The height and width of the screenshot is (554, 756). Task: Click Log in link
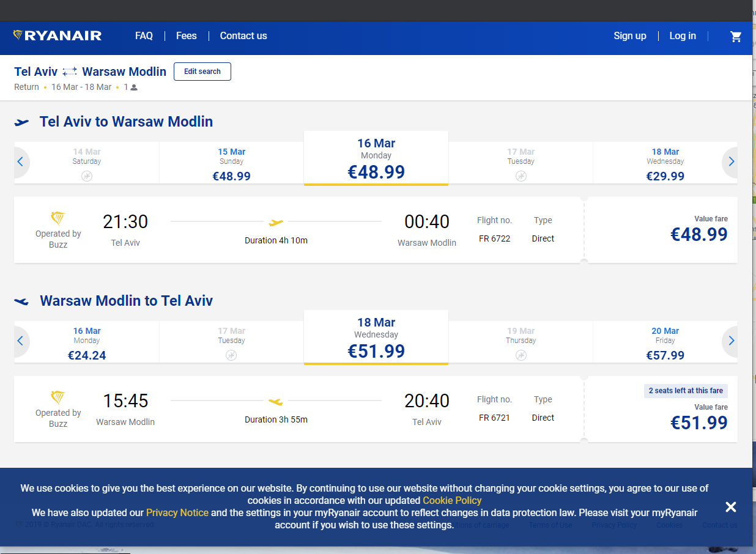coord(683,36)
